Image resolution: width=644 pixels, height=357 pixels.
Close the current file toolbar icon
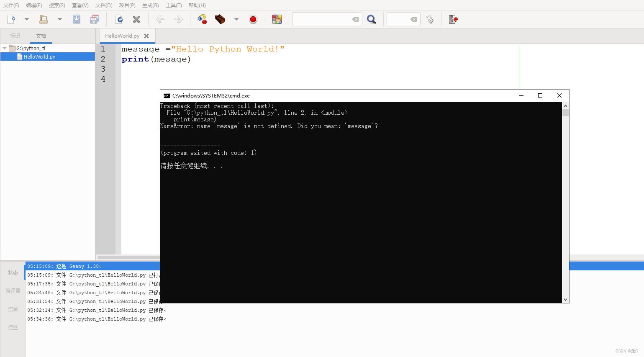[136, 19]
